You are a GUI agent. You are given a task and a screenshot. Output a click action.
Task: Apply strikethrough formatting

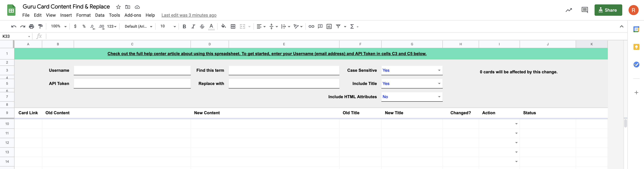pyautogui.click(x=202, y=26)
